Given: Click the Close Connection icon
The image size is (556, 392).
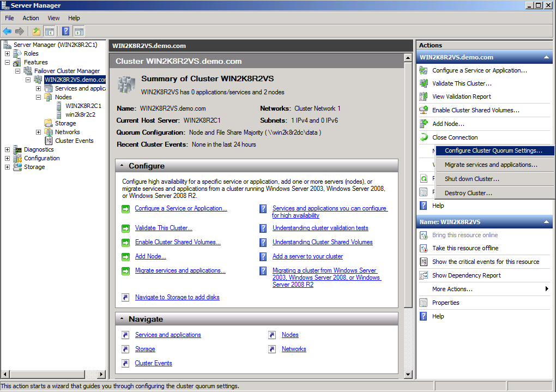Looking at the screenshot, I should coord(424,137).
